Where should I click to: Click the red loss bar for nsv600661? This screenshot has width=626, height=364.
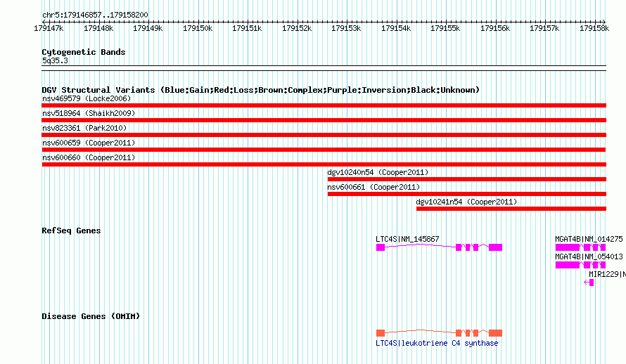tap(467, 194)
